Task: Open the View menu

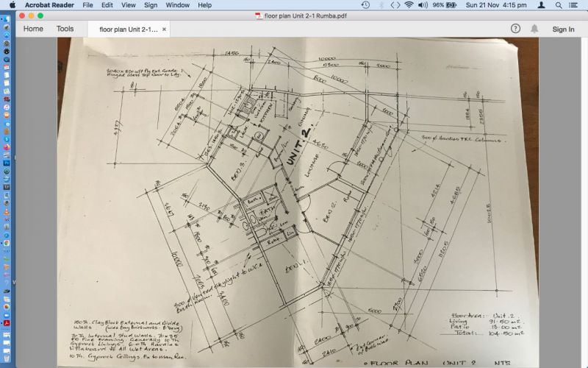Action: coord(128,5)
